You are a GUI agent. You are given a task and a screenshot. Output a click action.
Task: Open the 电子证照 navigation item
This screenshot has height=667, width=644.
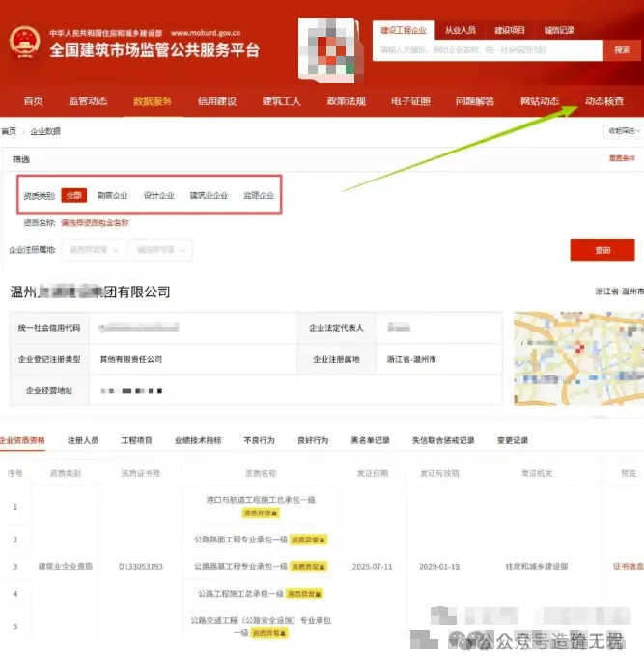tap(411, 101)
